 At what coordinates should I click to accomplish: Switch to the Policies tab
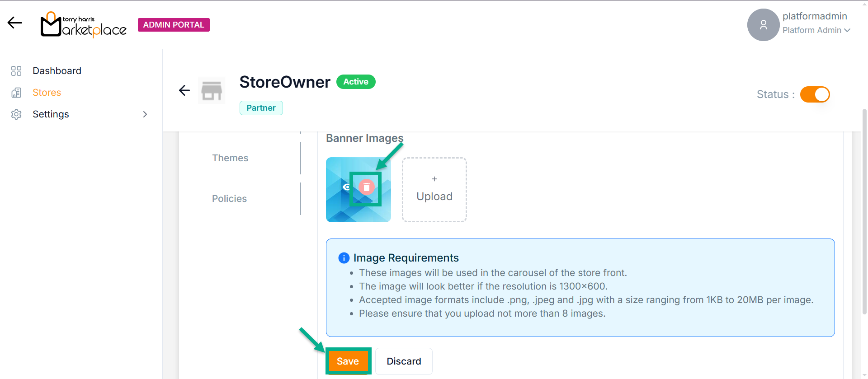[x=229, y=199]
